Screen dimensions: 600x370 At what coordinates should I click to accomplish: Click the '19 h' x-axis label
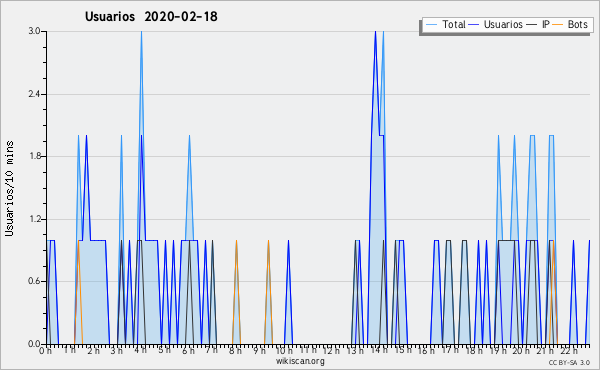click(498, 350)
